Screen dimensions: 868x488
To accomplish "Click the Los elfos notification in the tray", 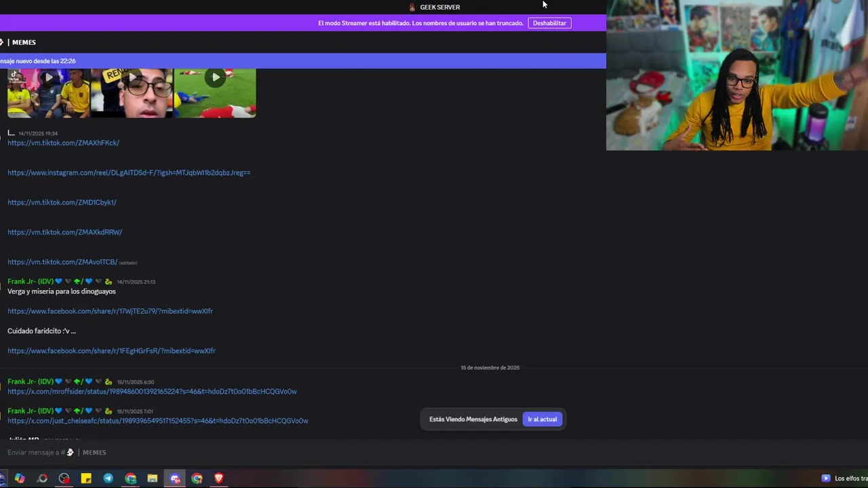I will click(844, 479).
